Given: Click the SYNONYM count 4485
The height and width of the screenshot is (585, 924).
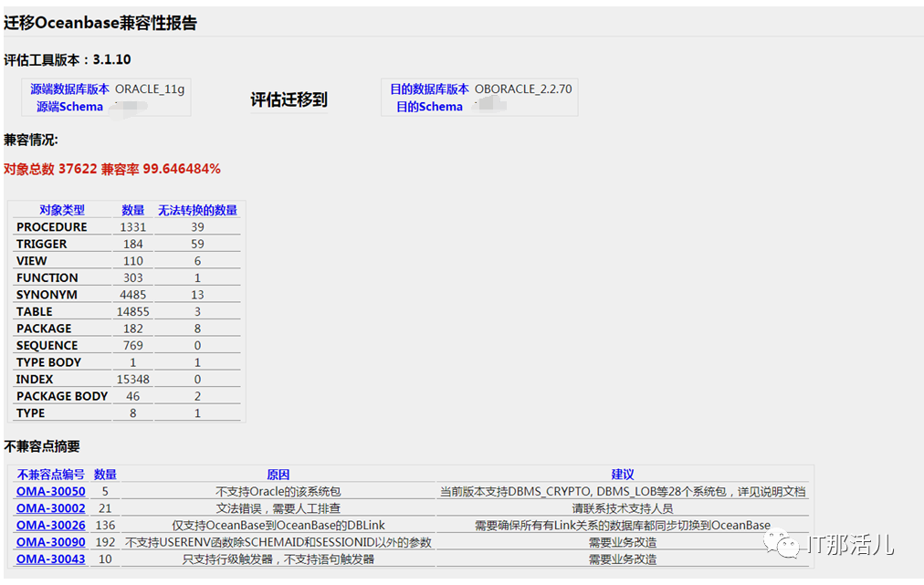Looking at the screenshot, I should (x=133, y=295).
